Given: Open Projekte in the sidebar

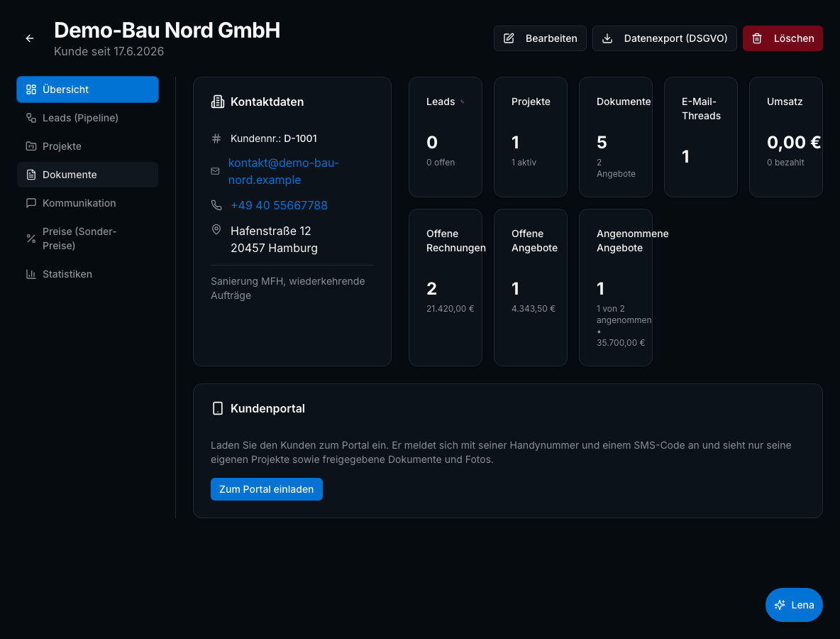Looking at the screenshot, I should coord(88,146).
